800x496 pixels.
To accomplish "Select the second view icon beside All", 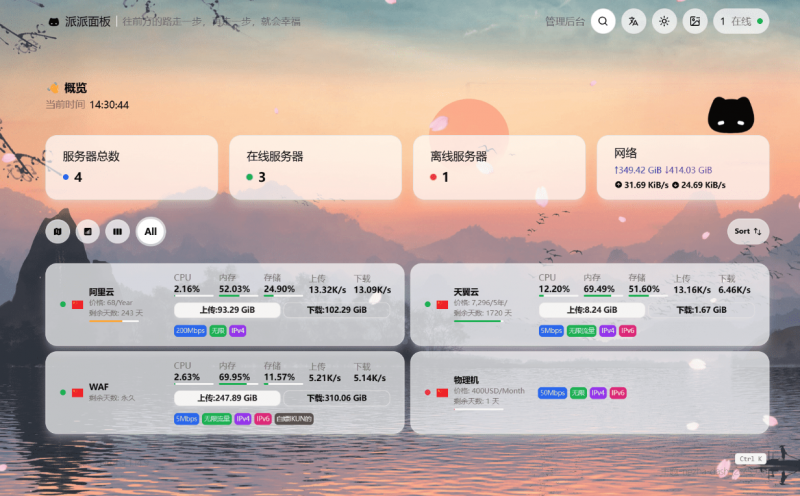I will 88,232.
